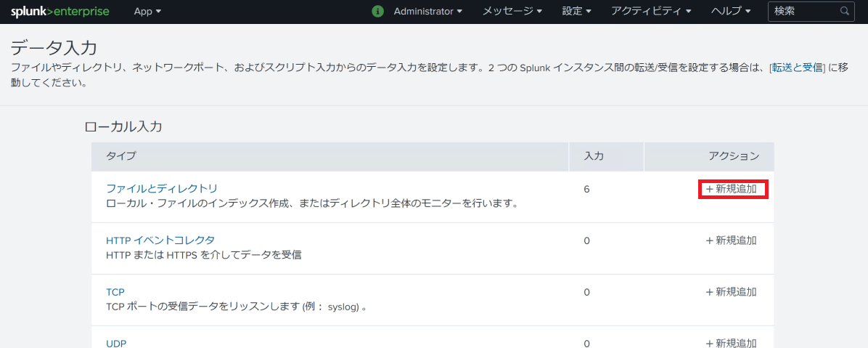Open the TCP input type link

click(x=115, y=292)
